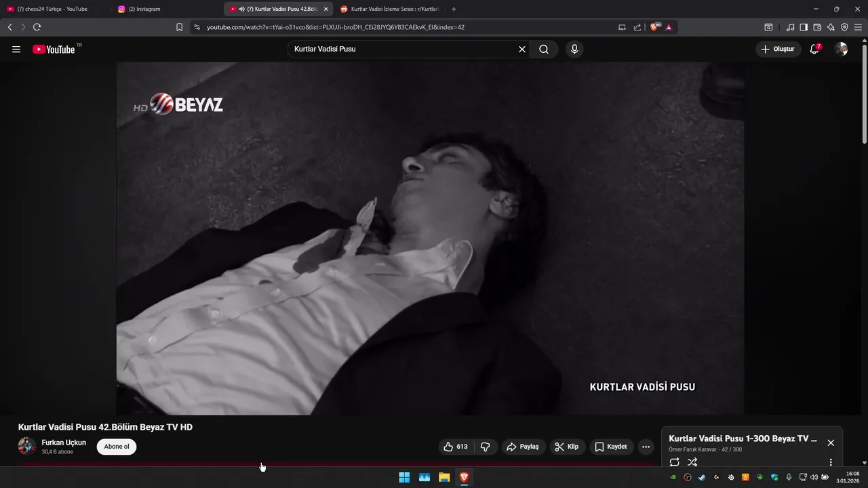The image size is (868, 488).
Task: Close the playlist panel
Action: coord(831,443)
